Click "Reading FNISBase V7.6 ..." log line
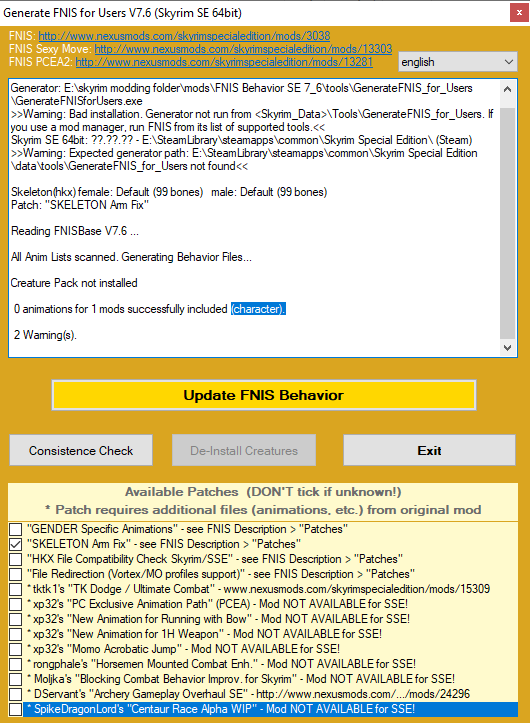530x723 pixels. (x=75, y=231)
